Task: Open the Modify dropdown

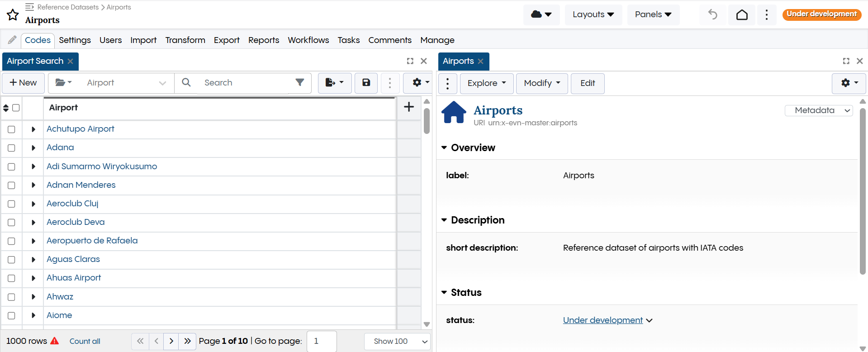Action: 542,83
